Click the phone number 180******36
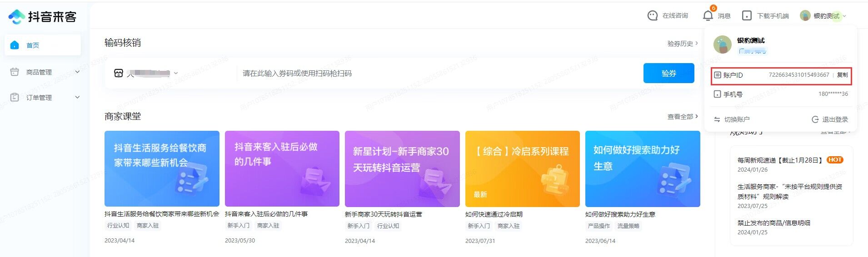 (x=833, y=94)
